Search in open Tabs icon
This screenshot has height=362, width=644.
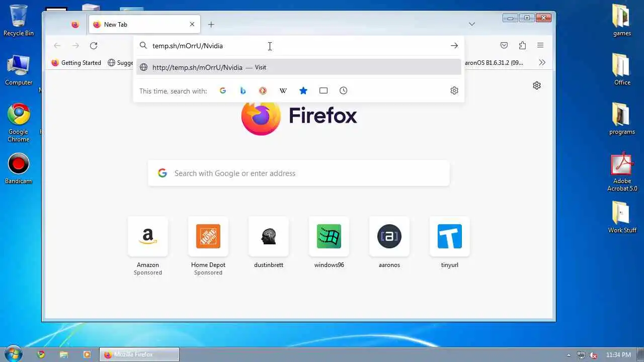tap(324, 90)
